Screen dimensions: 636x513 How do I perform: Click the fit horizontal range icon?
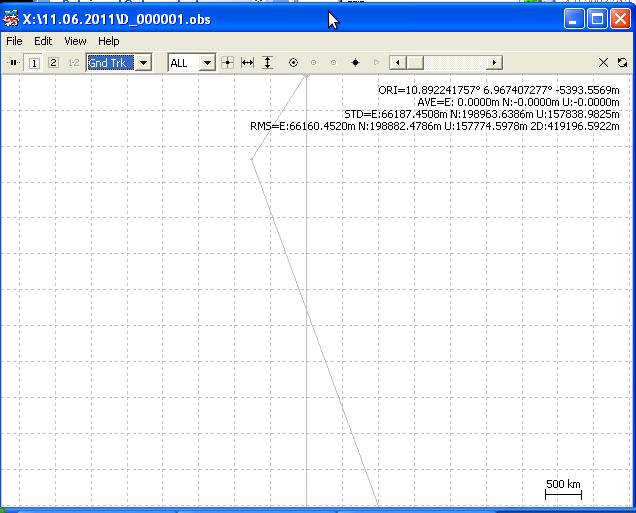pyautogui.click(x=247, y=63)
